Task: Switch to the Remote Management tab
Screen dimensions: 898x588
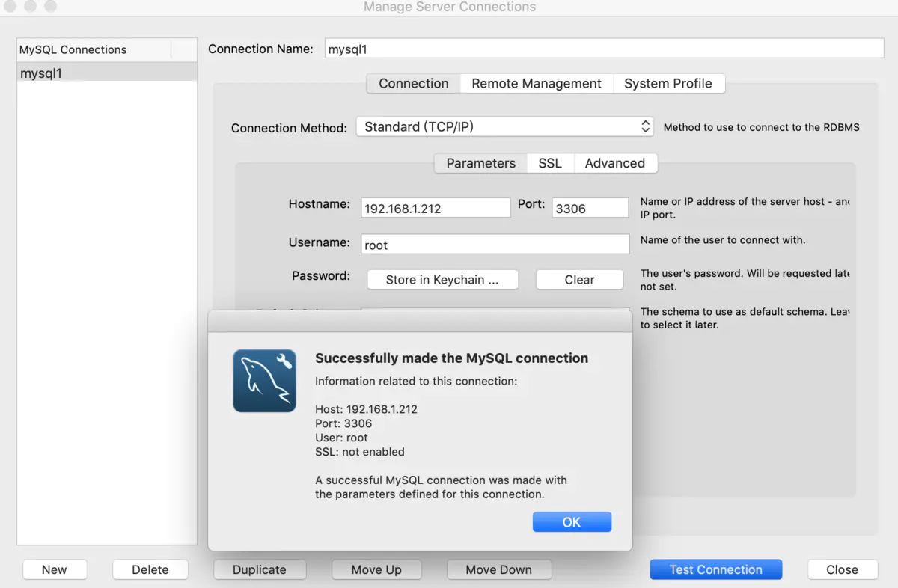Action: pyautogui.click(x=537, y=84)
